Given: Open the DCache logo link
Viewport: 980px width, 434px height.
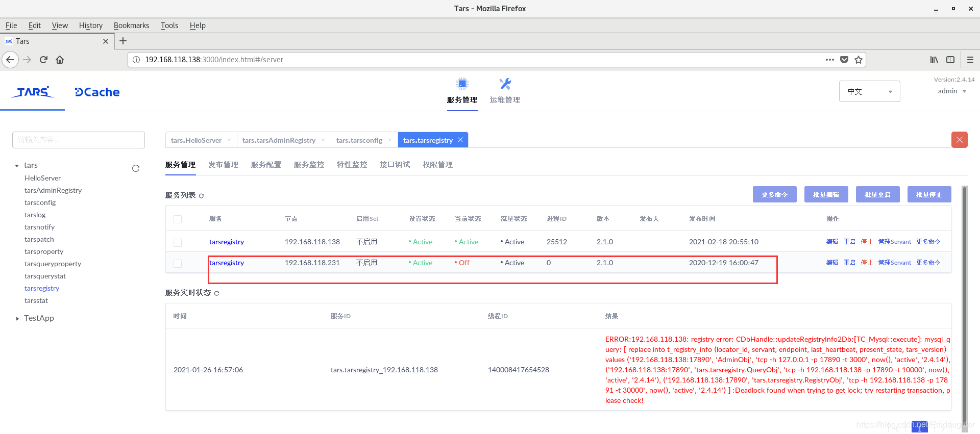Looking at the screenshot, I should pyautogui.click(x=97, y=92).
